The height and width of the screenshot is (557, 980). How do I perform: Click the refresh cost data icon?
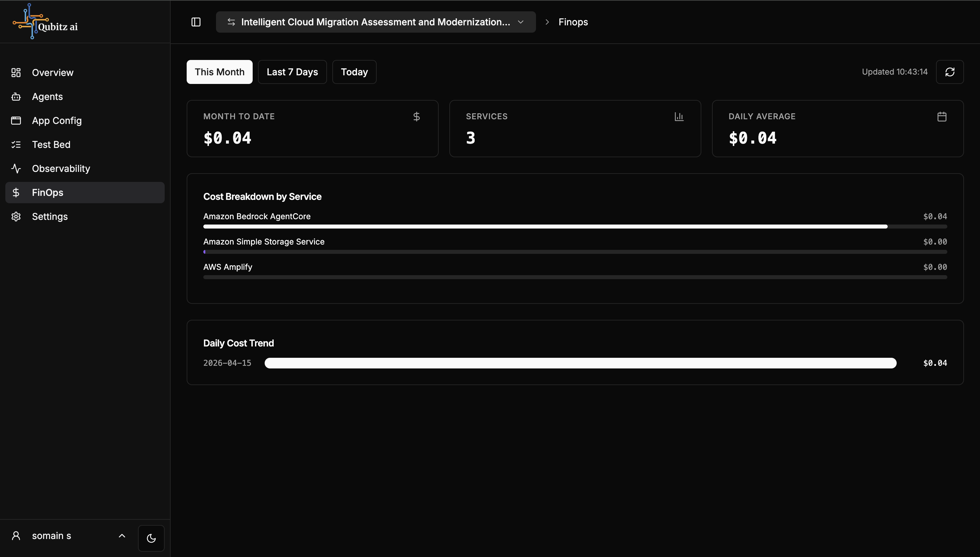(x=949, y=72)
